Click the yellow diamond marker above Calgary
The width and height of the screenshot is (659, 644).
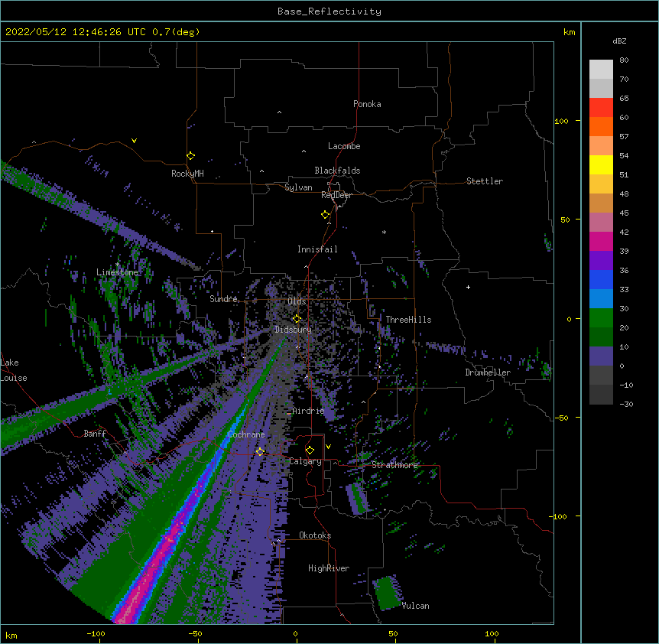[x=310, y=450]
